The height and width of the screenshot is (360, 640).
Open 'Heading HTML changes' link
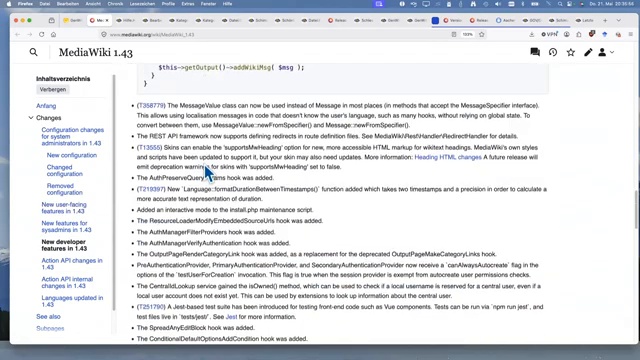coord(448,157)
